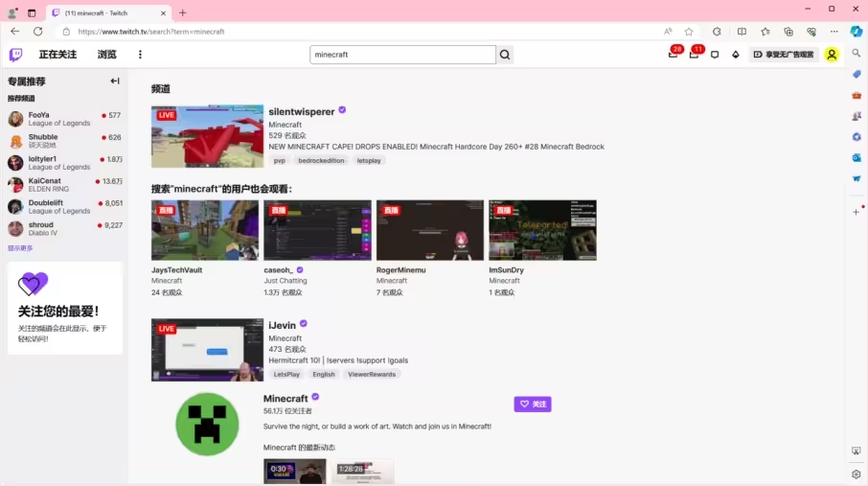
Task: Click the search magnifier button
Action: tap(505, 55)
